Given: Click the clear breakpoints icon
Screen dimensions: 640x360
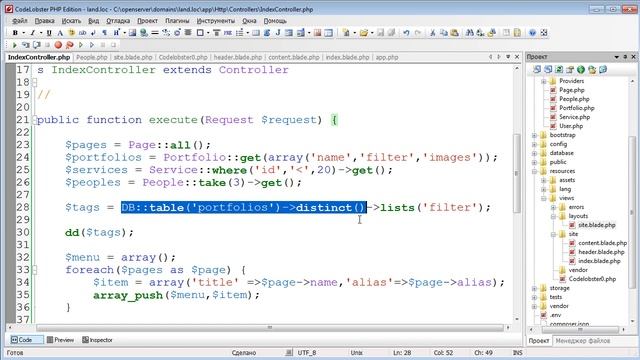Looking at the screenshot, I should (69, 45).
